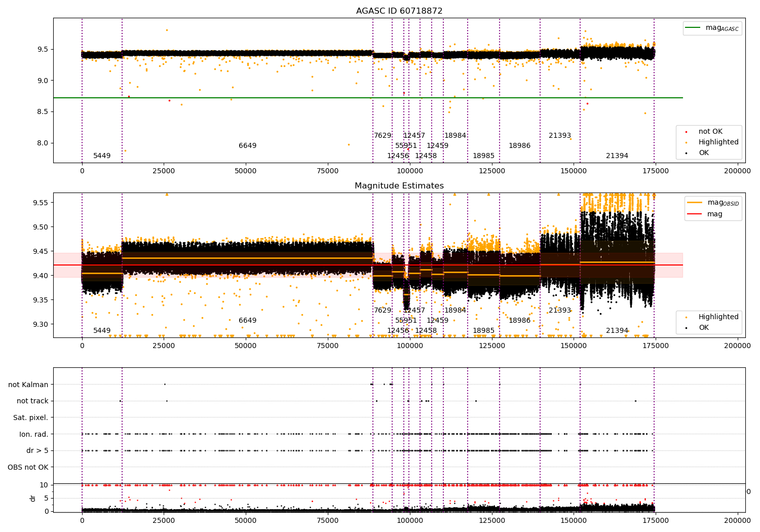Click the orange line sample beside mag OBSID

(694, 202)
